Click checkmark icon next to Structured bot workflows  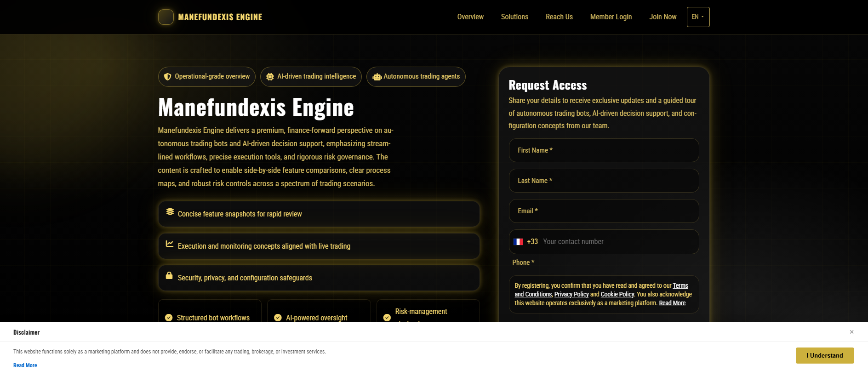click(169, 318)
